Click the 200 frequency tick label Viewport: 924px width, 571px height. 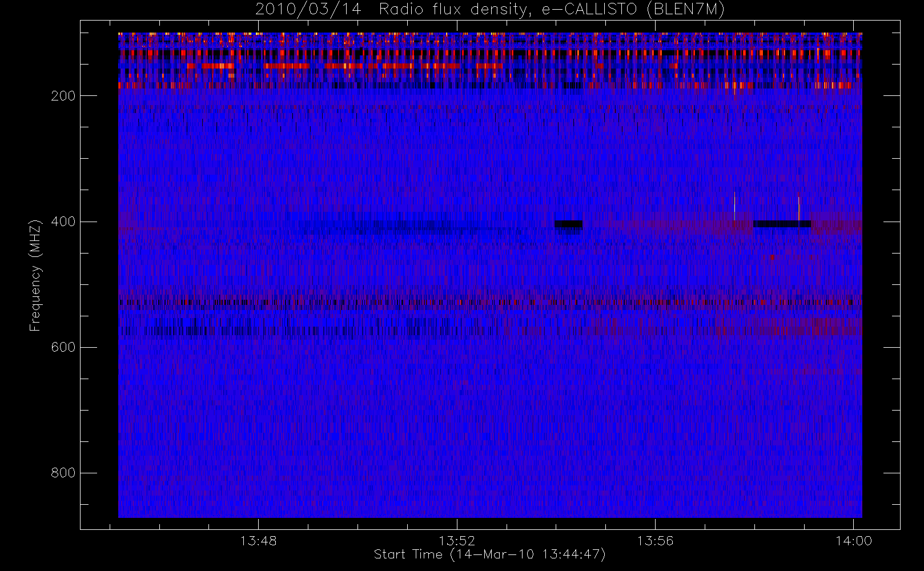click(63, 96)
